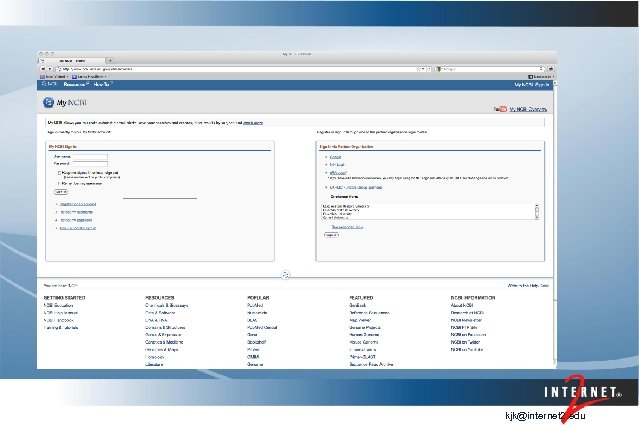Image resolution: width=639 pixels, height=425 pixels.
Task: Click the page vertical scrollbar on right
Action: click(x=555, y=224)
